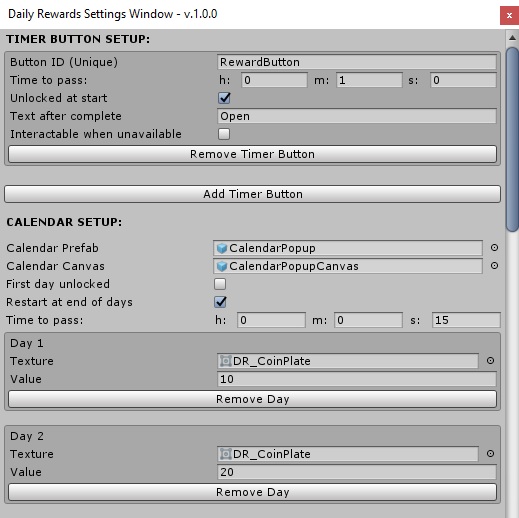Image resolution: width=519 pixels, height=518 pixels.
Task: Click the calendar seconds field showing 15
Action: pyautogui.click(x=466, y=320)
